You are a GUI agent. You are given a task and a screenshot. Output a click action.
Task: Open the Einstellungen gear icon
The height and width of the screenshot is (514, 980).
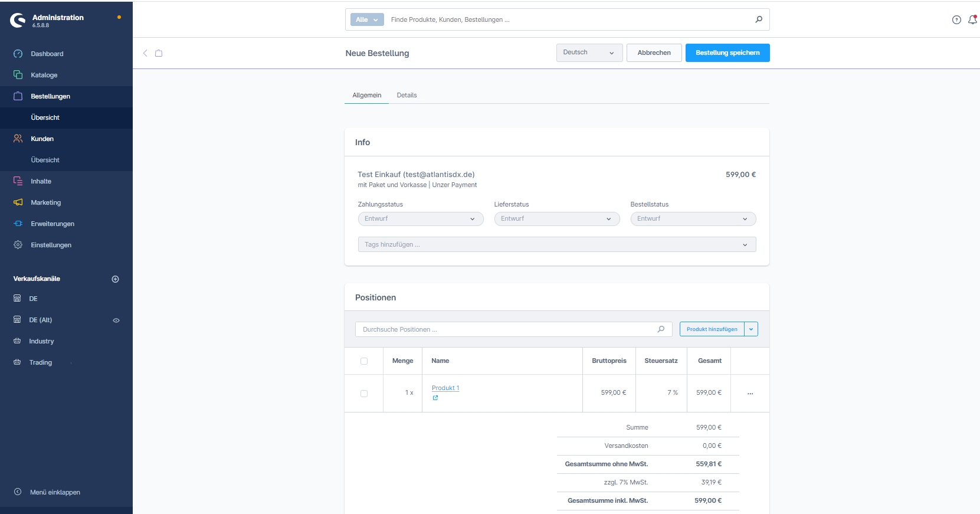[x=18, y=245]
